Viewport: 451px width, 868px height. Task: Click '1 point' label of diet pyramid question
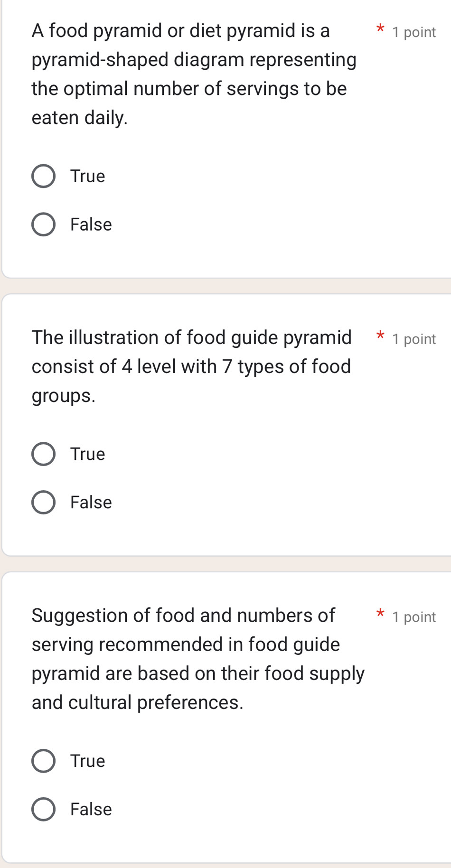pos(414,32)
